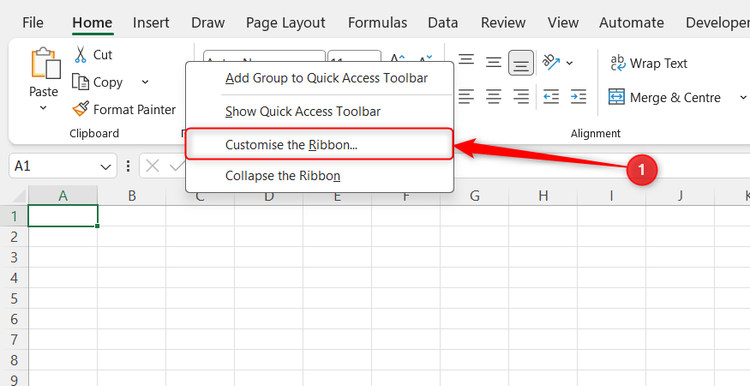Screen dimensions: 750x386
Task: Select row 1 header
Action: pyautogui.click(x=14, y=216)
